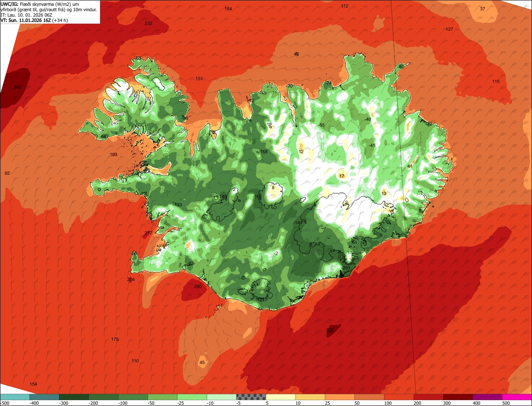Click the legend tick label -500
This screenshot has width=532, height=406.
tap(5, 403)
